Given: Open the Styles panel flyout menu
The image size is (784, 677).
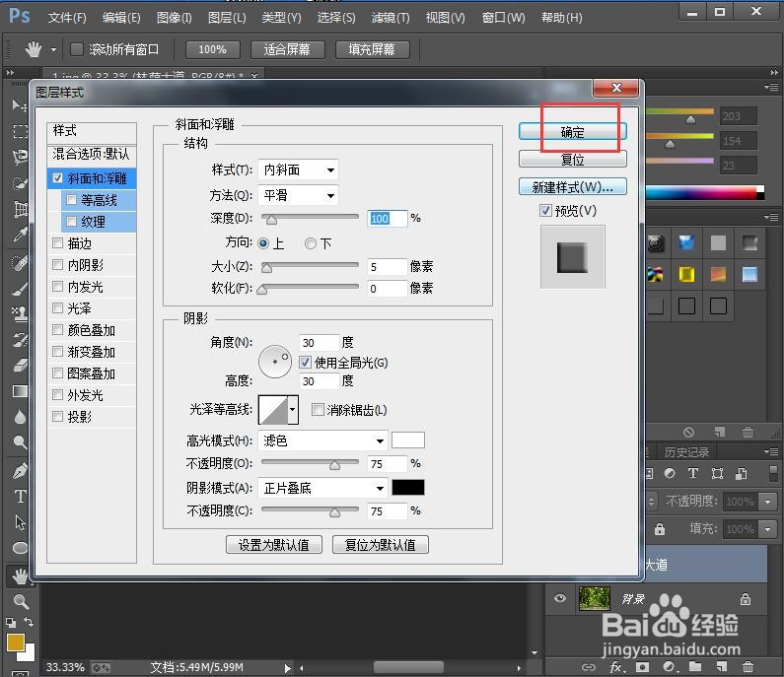Looking at the screenshot, I should coord(772,217).
